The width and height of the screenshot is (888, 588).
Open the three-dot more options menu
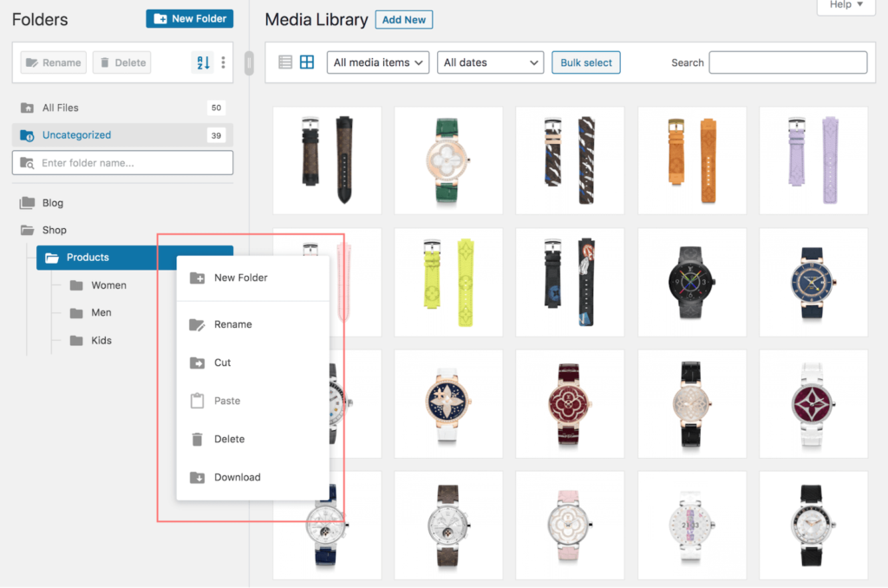[x=223, y=62]
